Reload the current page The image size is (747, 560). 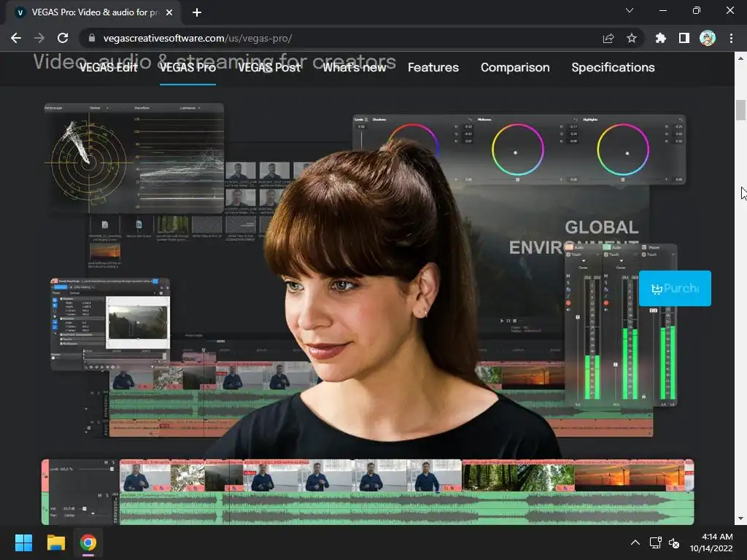point(63,38)
